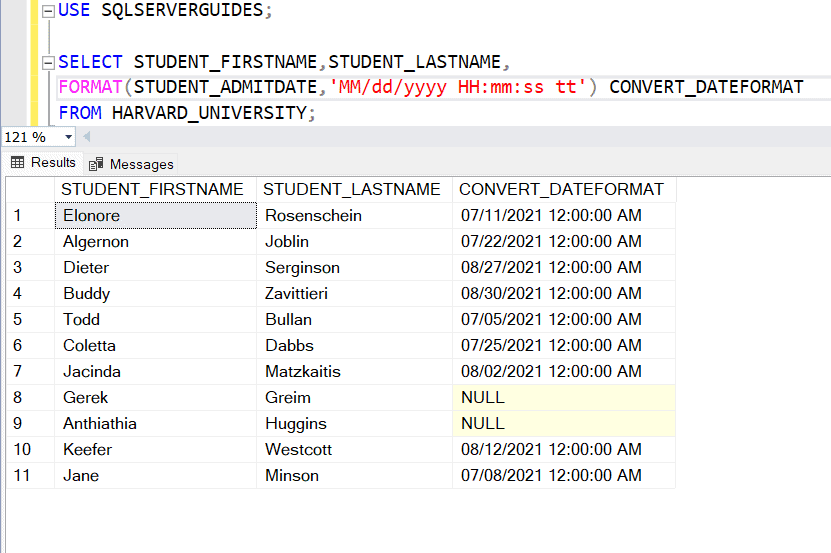This screenshot has width=831, height=553.
Task: Select the CONVERT_DATEFORMAT column header
Action: tap(564, 189)
